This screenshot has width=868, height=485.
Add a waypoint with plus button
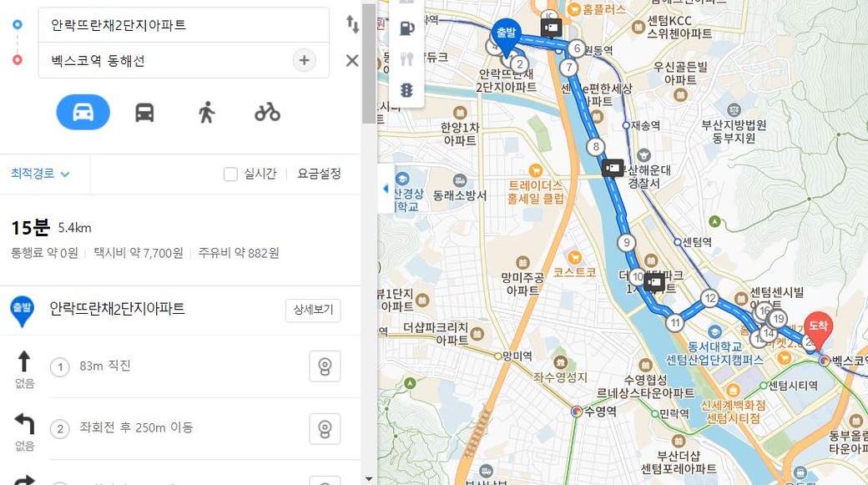[x=304, y=60]
